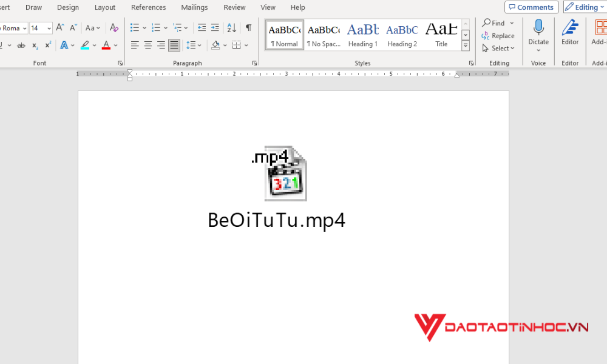Increase font size with grow font icon

pyautogui.click(x=60, y=27)
